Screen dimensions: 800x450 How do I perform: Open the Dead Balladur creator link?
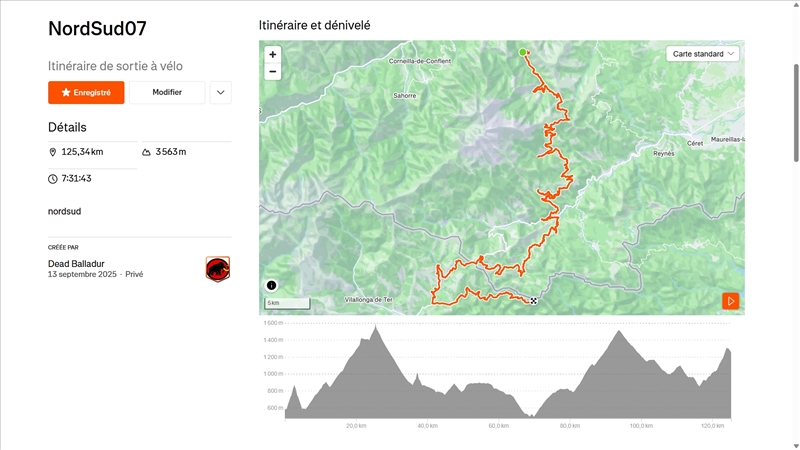[78, 264]
